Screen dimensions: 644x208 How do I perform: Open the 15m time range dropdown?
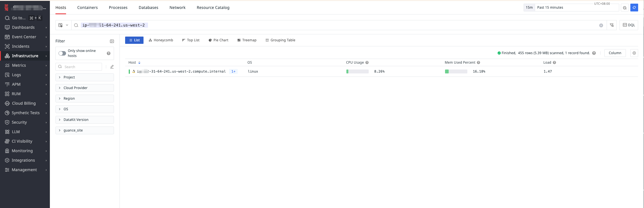pyautogui.click(x=529, y=8)
